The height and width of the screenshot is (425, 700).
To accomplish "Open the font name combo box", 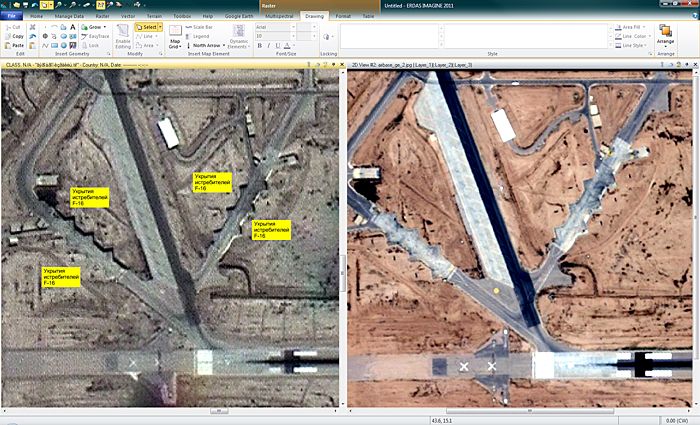I will click(274, 27).
